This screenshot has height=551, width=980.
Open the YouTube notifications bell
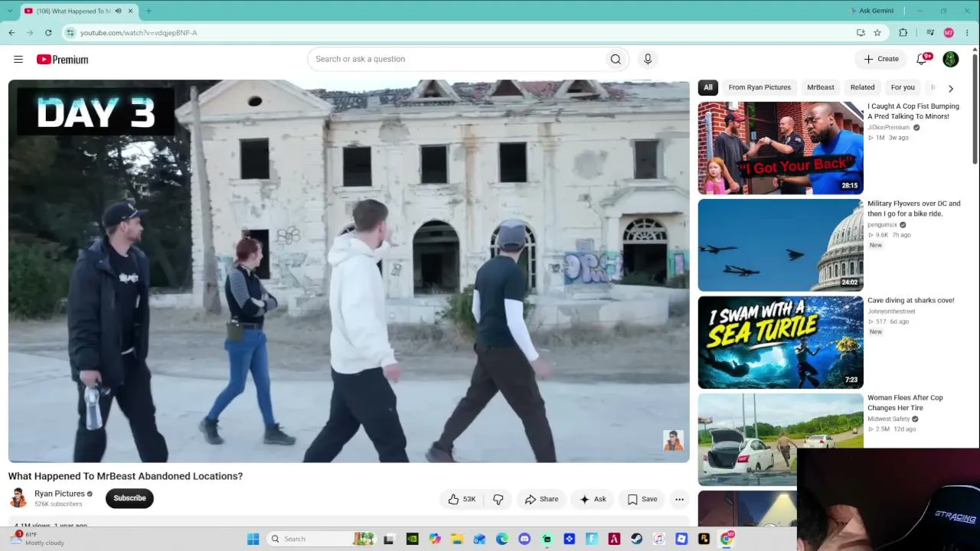point(922,59)
